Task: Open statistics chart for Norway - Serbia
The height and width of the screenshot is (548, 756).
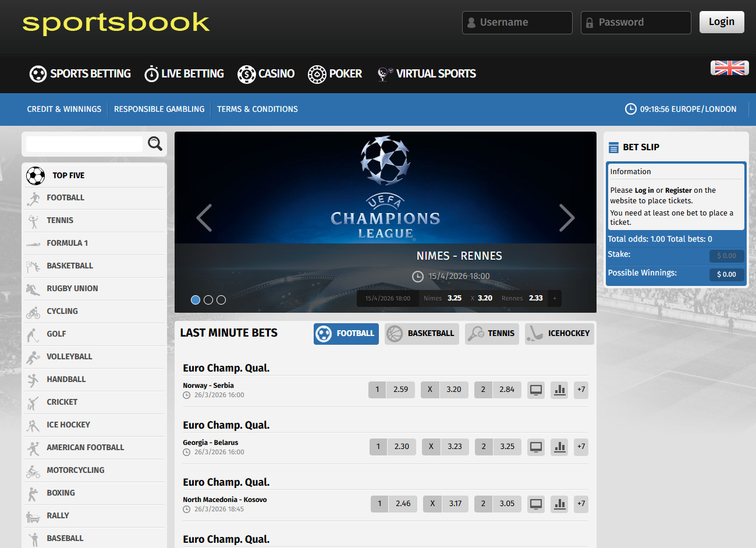Action: tap(559, 390)
